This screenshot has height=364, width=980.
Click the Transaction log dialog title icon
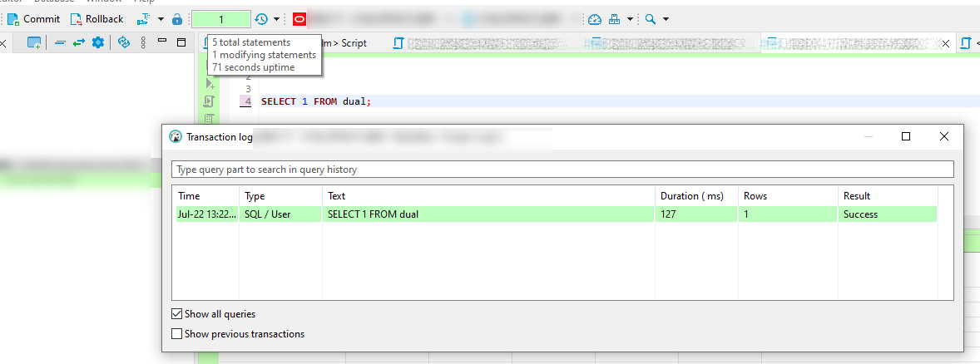[x=176, y=137]
